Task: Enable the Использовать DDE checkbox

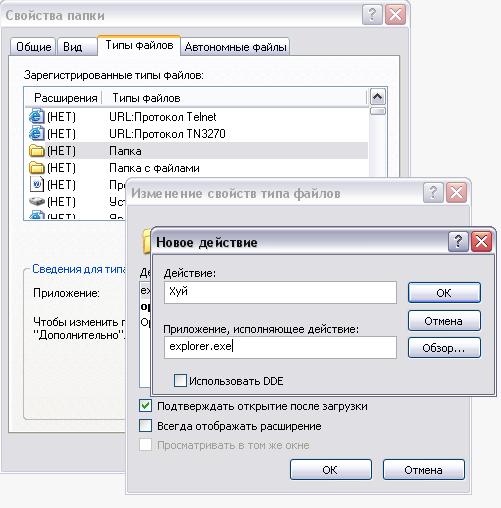Action: point(180,380)
